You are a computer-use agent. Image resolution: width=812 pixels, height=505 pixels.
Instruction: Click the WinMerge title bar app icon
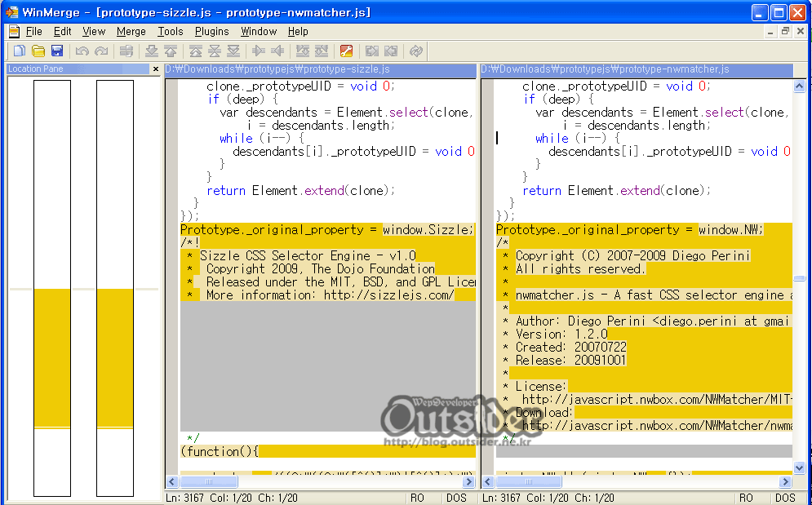click(x=12, y=12)
